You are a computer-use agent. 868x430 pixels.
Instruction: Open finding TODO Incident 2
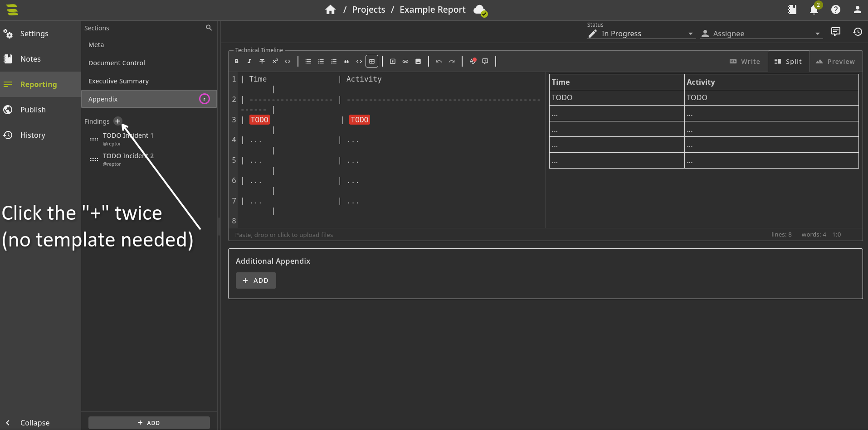[149, 159]
